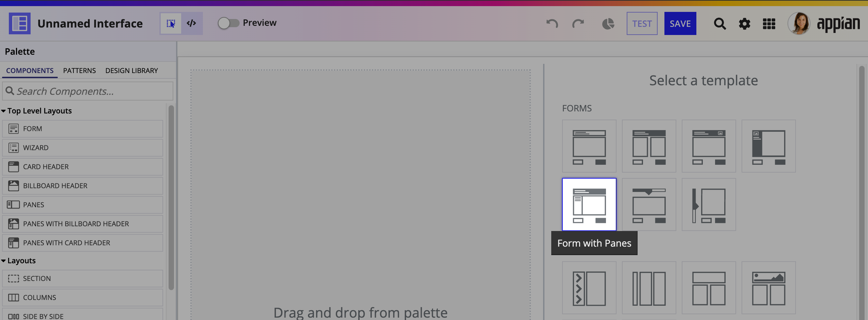The image size is (868, 320).
Task: Click the Search Components field
Action: 88,91
